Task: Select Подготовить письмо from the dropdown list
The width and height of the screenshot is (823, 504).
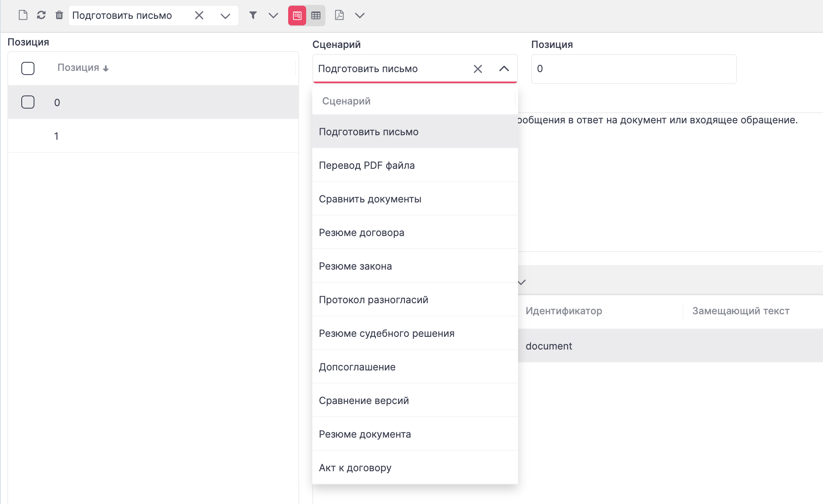Action: (x=415, y=132)
